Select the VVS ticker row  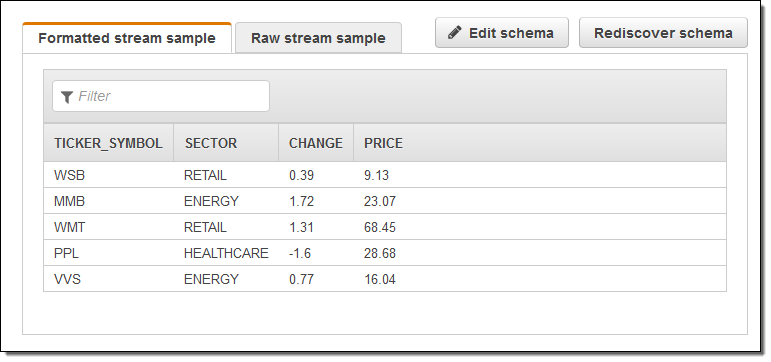pyautogui.click(x=385, y=279)
